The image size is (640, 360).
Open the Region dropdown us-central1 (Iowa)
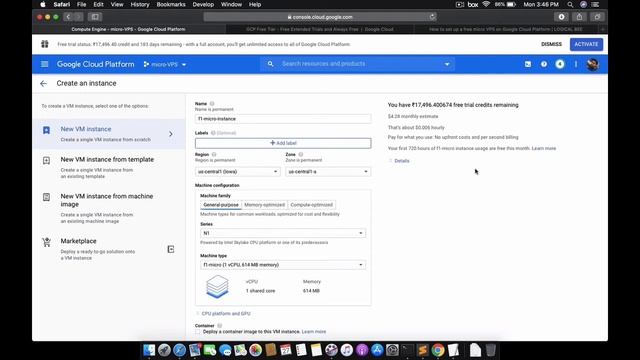pos(238,172)
